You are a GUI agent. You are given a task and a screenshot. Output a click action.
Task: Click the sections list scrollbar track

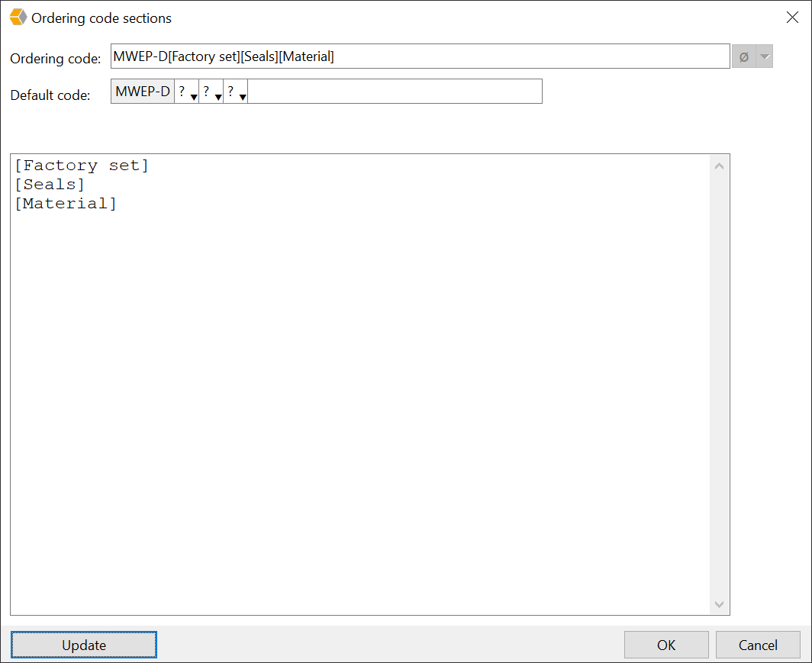pyautogui.click(x=719, y=381)
